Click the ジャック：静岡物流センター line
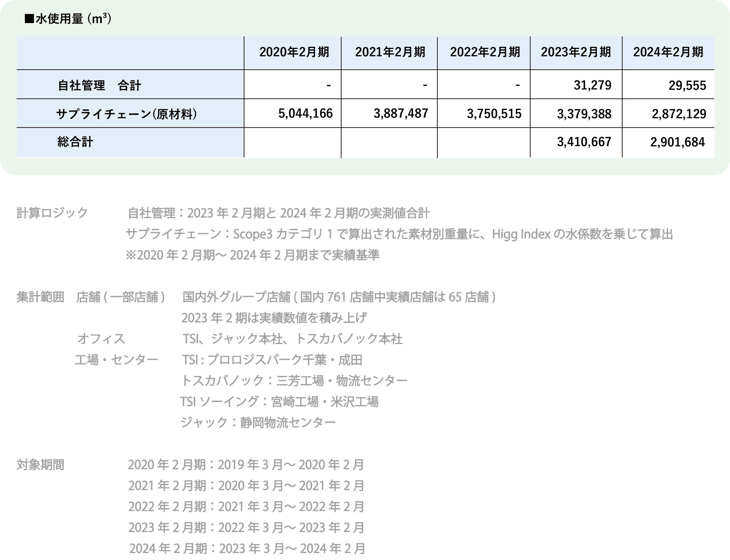 (258, 422)
